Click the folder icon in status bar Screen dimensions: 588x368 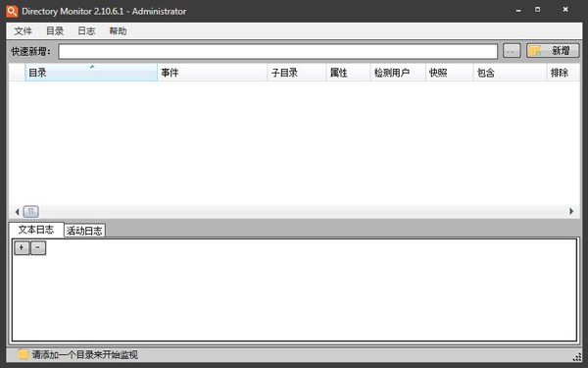click(24, 354)
